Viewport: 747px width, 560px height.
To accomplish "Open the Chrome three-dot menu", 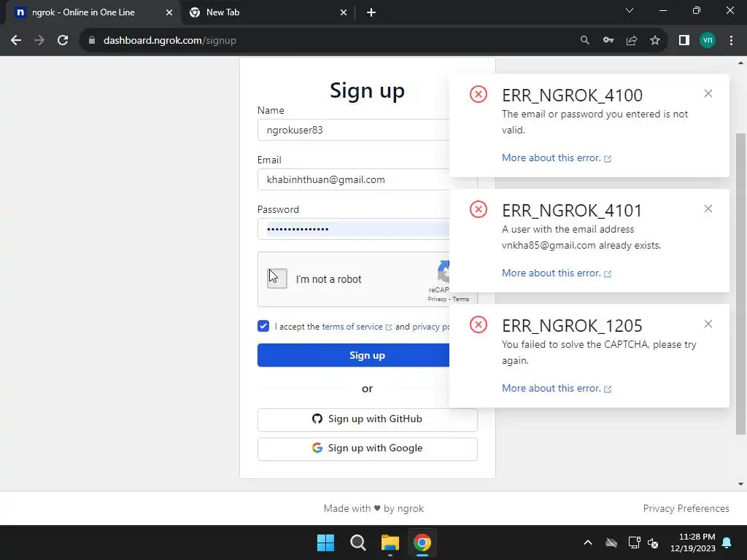I will point(731,41).
